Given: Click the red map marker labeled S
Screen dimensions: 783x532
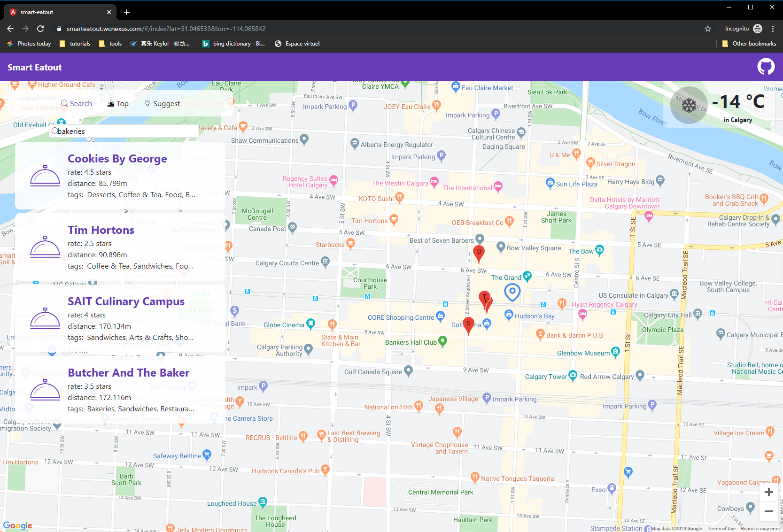Looking at the screenshot, I should coord(468,325).
